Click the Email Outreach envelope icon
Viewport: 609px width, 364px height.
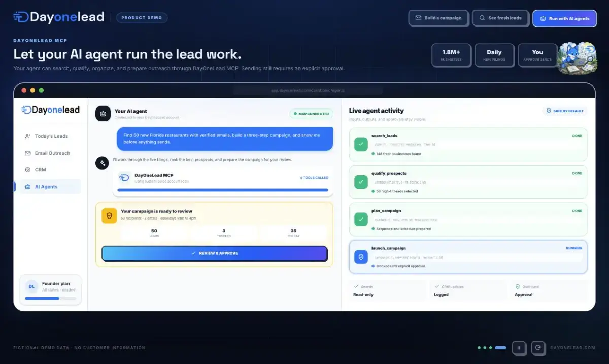27,153
